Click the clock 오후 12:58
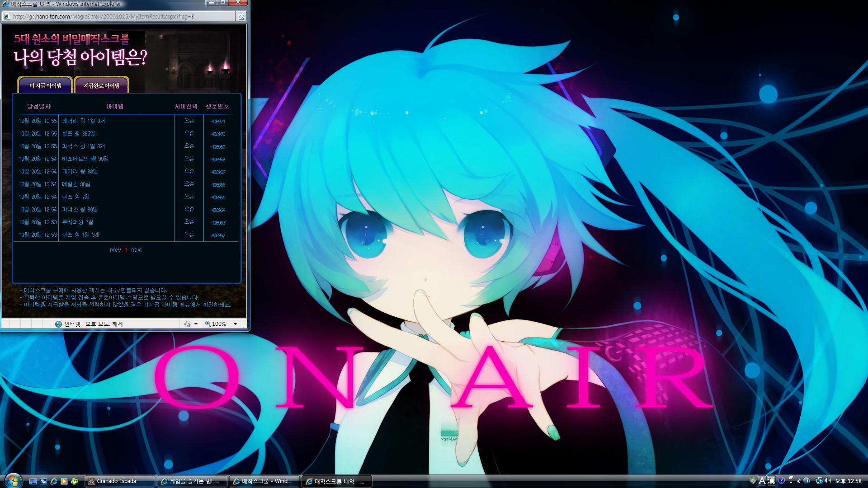Viewport: 868px width, 488px height. pyautogui.click(x=848, y=481)
